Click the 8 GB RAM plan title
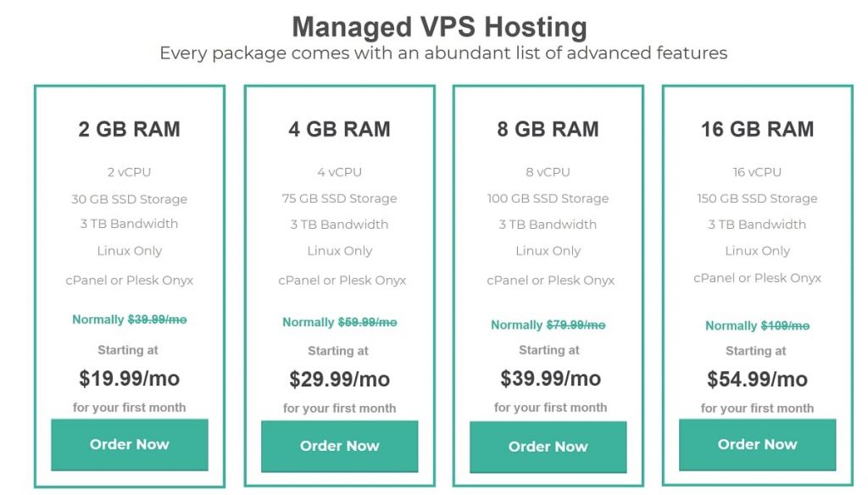 pos(548,129)
